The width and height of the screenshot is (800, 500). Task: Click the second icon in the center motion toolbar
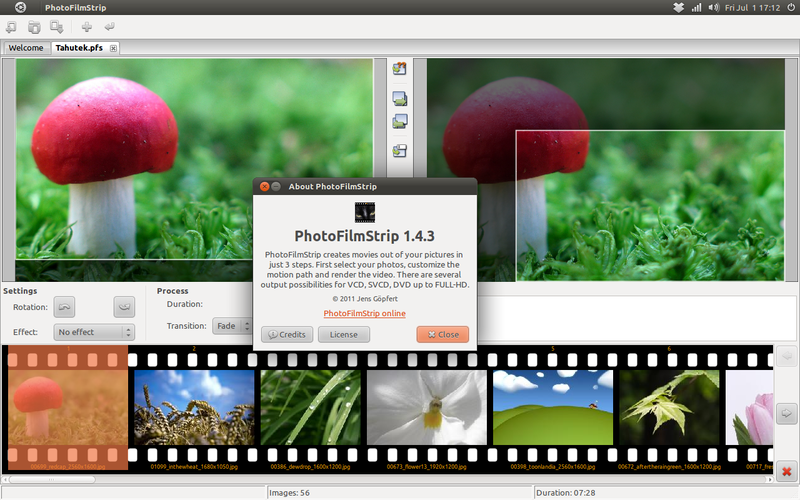pos(399,98)
